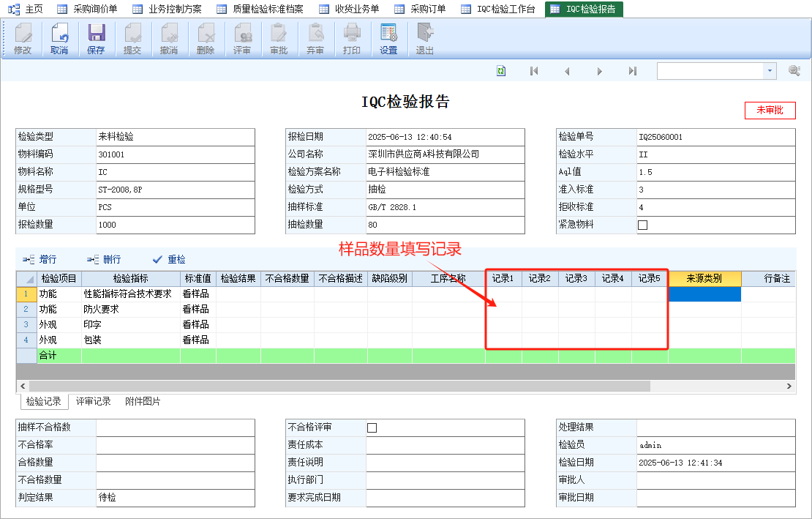Click the 处理结果 input field

[x=715, y=427]
